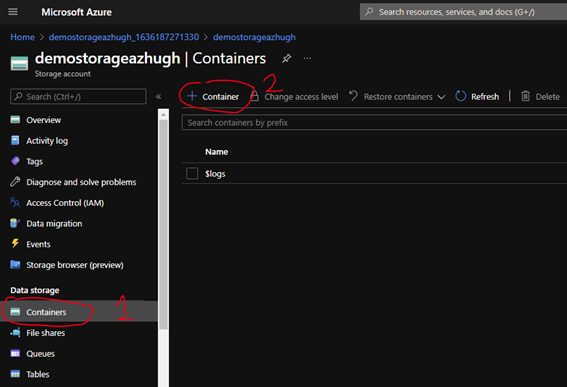Select Containers under Data storage
This screenshot has width=567, height=387.
(46, 312)
